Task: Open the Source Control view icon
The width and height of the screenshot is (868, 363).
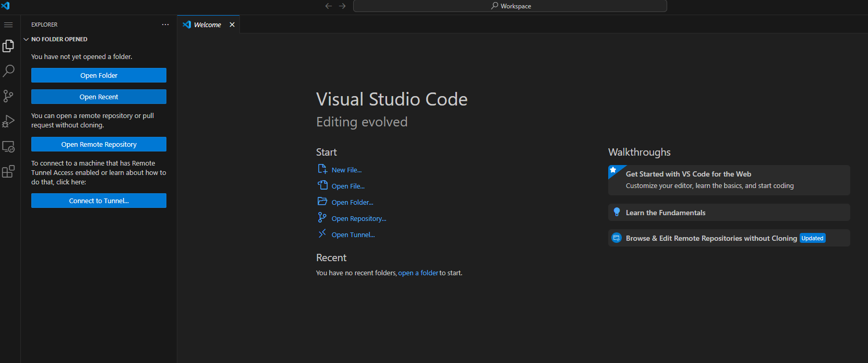Action: tap(8, 96)
